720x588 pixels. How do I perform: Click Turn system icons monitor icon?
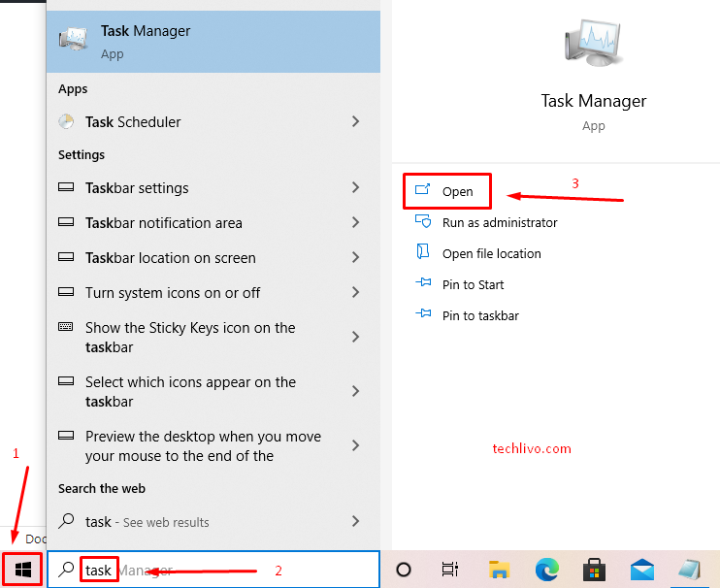(x=66, y=291)
